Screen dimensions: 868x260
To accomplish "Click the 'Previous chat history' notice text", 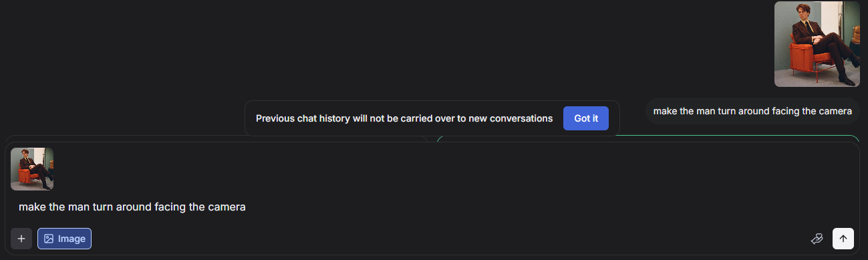I will 404,118.
